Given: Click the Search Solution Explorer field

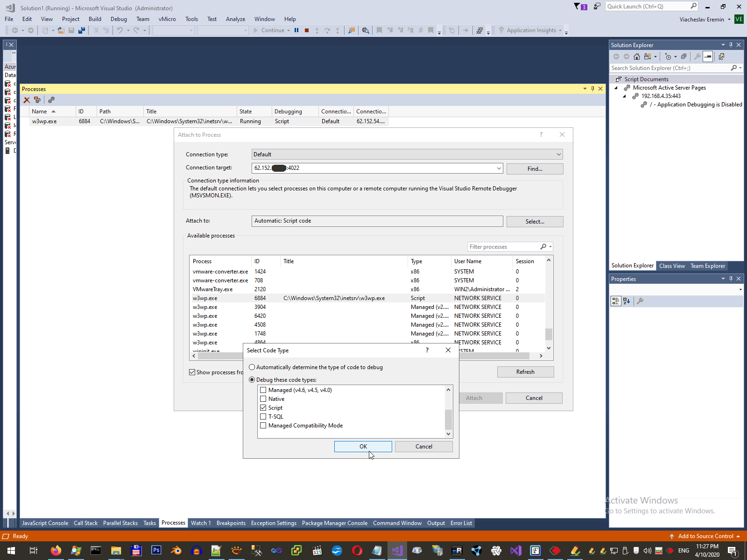Looking at the screenshot, I should tap(670, 68).
